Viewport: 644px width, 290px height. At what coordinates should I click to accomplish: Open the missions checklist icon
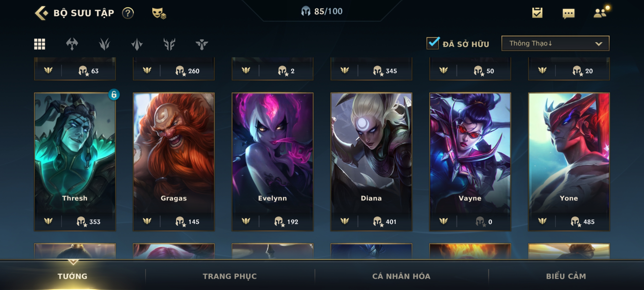[x=537, y=13]
